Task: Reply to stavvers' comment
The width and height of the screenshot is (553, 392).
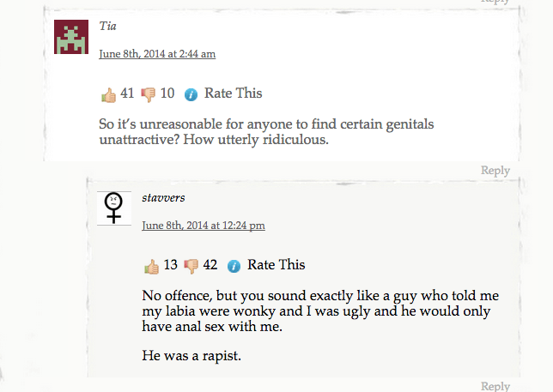Action: point(495,386)
